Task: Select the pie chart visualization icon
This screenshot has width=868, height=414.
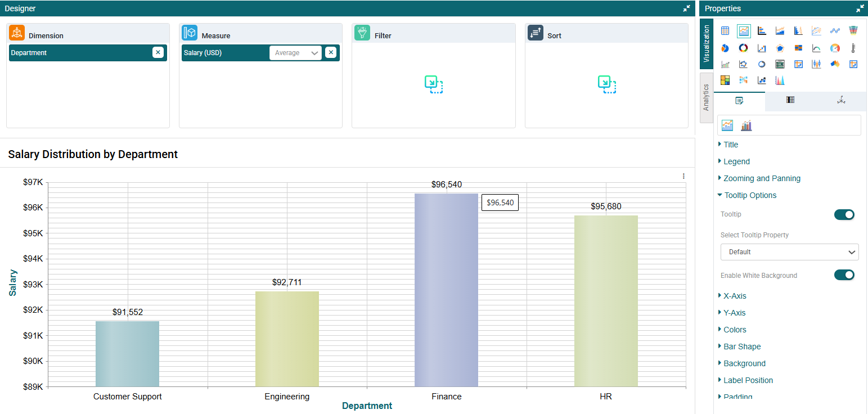Action: [725, 48]
